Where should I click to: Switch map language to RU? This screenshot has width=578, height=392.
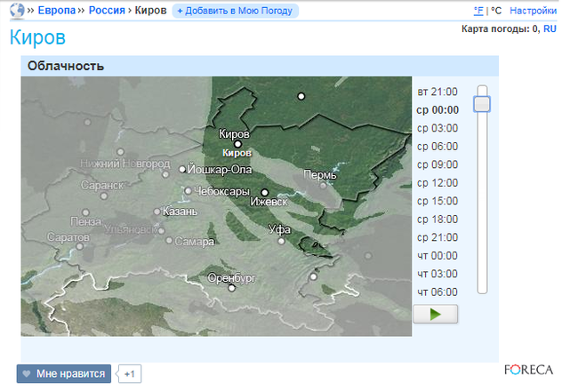550,28
